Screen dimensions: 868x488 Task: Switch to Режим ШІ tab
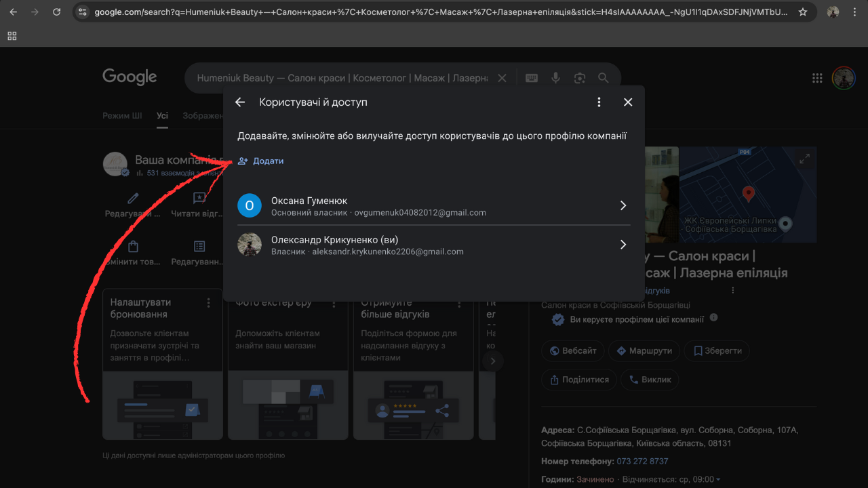[122, 116]
